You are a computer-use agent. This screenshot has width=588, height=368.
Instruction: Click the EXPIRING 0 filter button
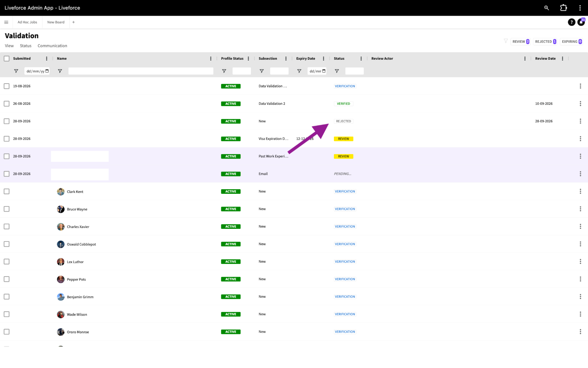coord(572,41)
